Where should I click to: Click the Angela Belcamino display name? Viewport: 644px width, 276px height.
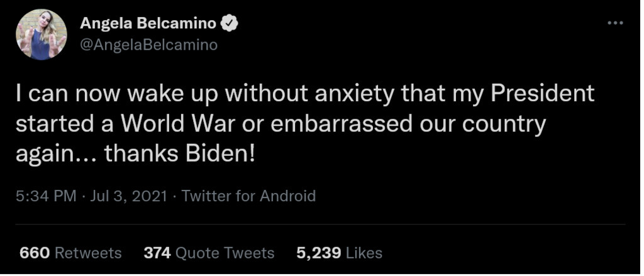[x=148, y=24]
